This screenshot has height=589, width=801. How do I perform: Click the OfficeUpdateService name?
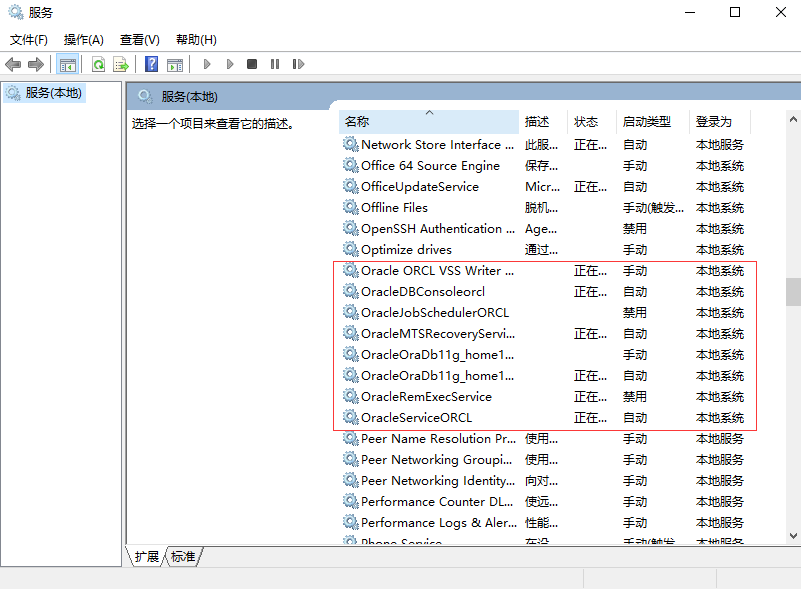pyautogui.click(x=420, y=187)
